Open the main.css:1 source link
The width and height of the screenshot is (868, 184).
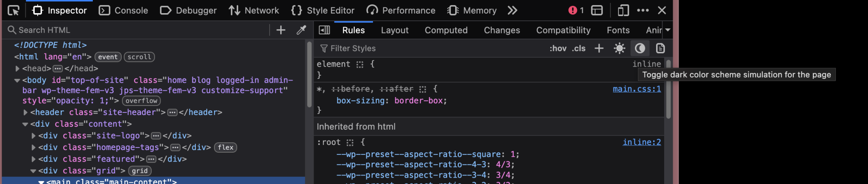(637, 89)
